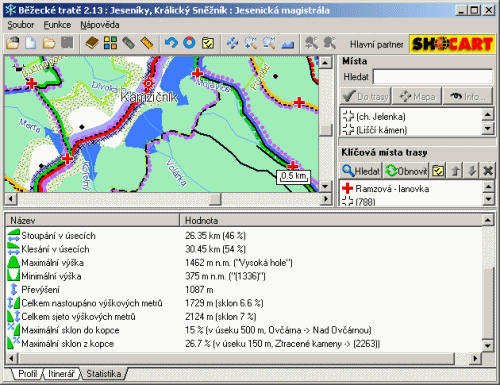Viewport: 500px width, 385px height.
Task: Zoom out using the magnifier minus icon
Action: (269, 43)
